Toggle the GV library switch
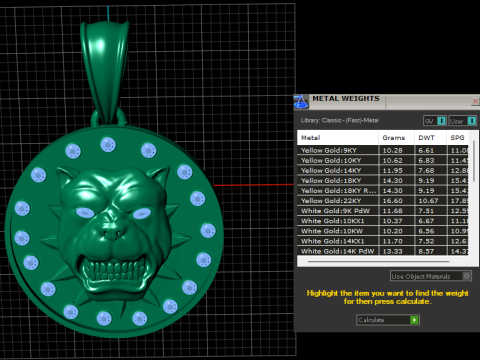The width and height of the screenshot is (480, 360). coord(435,121)
